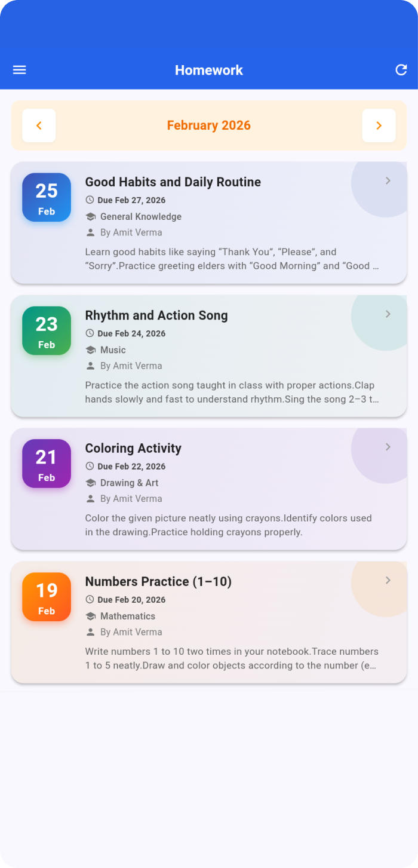The width and height of the screenshot is (418, 868).
Task: Click the clock icon on Numbers Practice card
Action: pyautogui.click(x=90, y=599)
